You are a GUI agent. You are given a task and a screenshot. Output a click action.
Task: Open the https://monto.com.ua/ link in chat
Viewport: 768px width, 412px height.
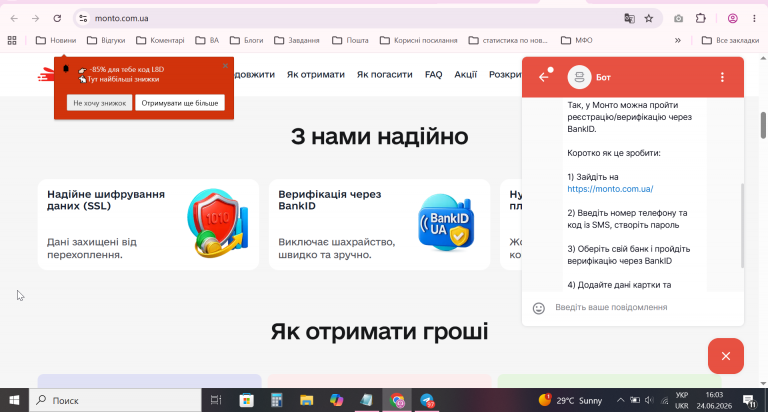pos(610,189)
